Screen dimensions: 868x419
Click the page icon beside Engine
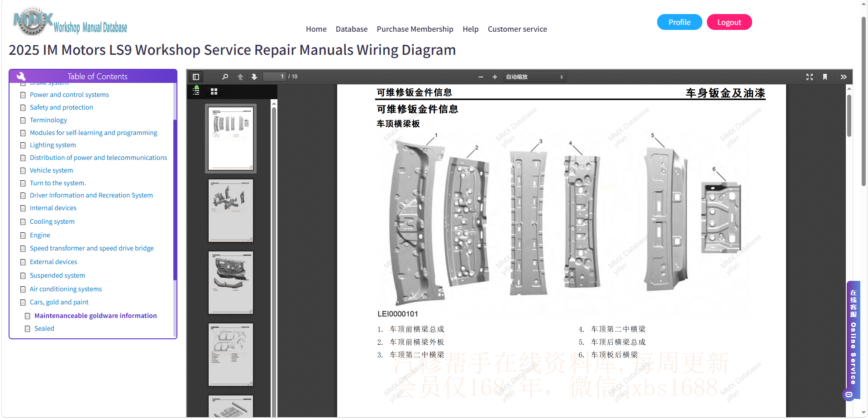pos(23,236)
